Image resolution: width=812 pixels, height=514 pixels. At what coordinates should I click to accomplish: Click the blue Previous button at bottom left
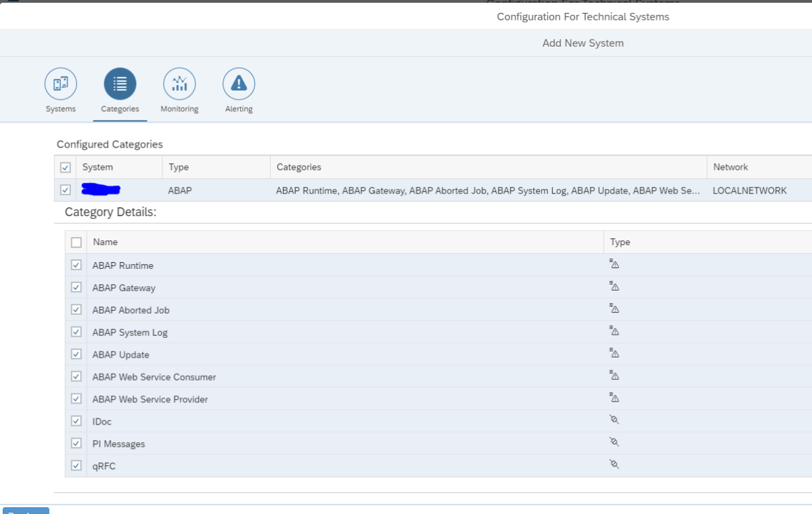pyautogui.click(x=24, y=511)
